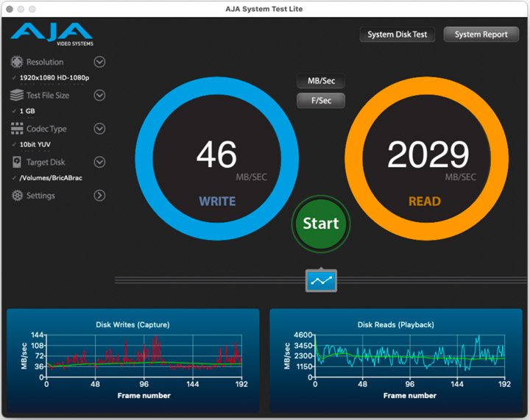The width and height of the screenshot is (530, 420).
Task: Click the AJA Video Systems logo
Action: click(x=52, y=35)
